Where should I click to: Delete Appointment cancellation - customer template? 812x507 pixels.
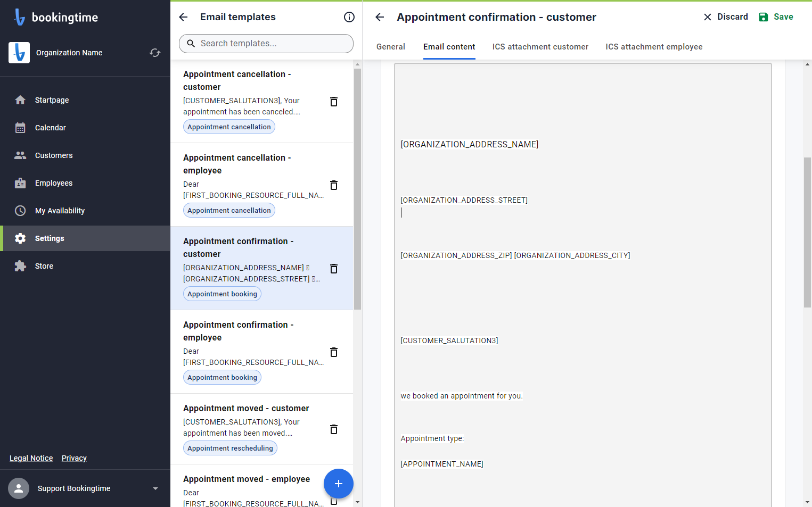(334, 102)
